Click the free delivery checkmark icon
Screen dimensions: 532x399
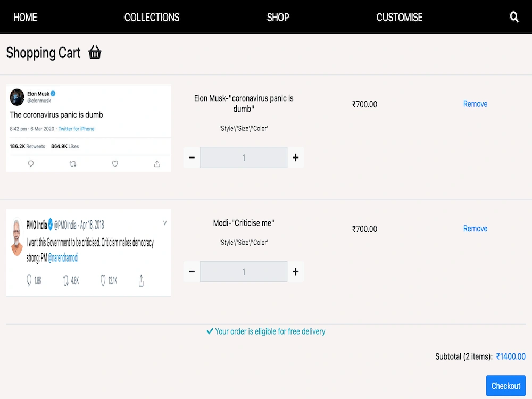click(210, 331)
